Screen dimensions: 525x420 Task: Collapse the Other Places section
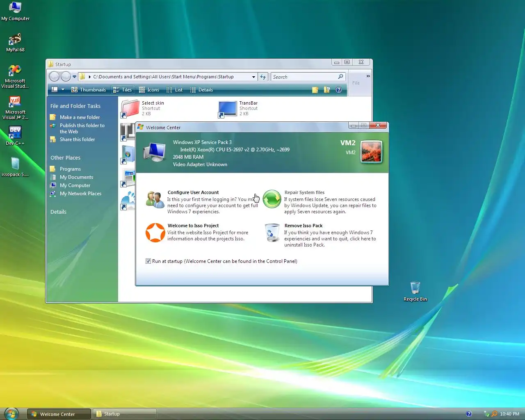pos(66,157)
